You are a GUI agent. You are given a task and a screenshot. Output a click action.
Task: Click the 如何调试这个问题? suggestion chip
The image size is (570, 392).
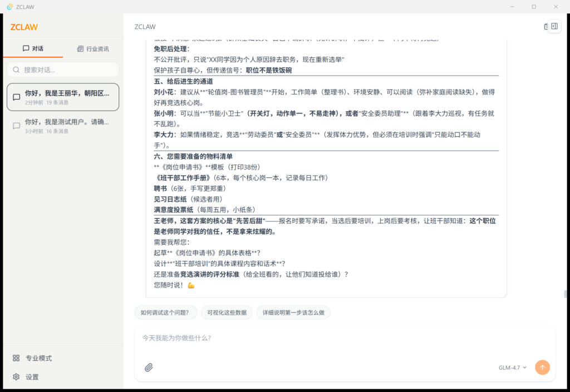point(166,312)
